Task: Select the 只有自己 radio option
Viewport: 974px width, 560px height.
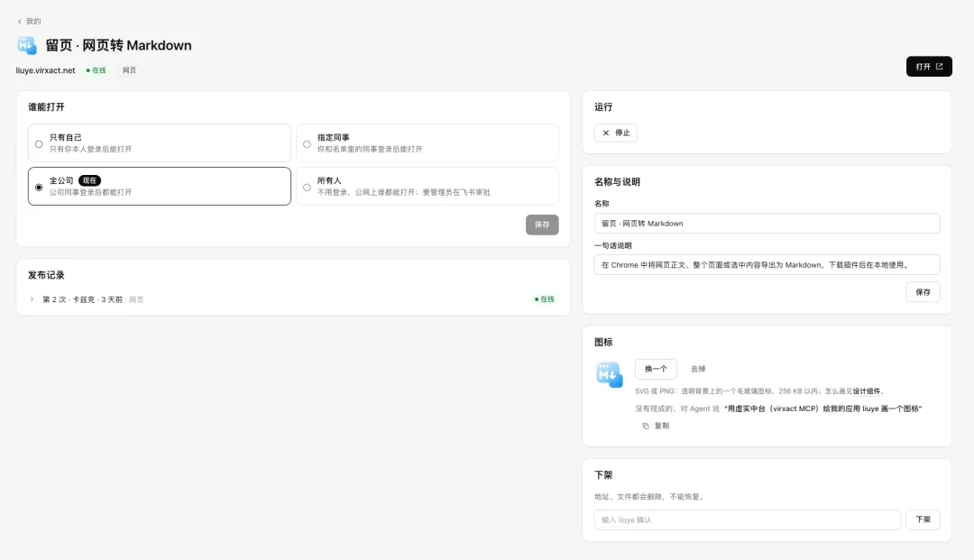Action: [x=39, y=144]
